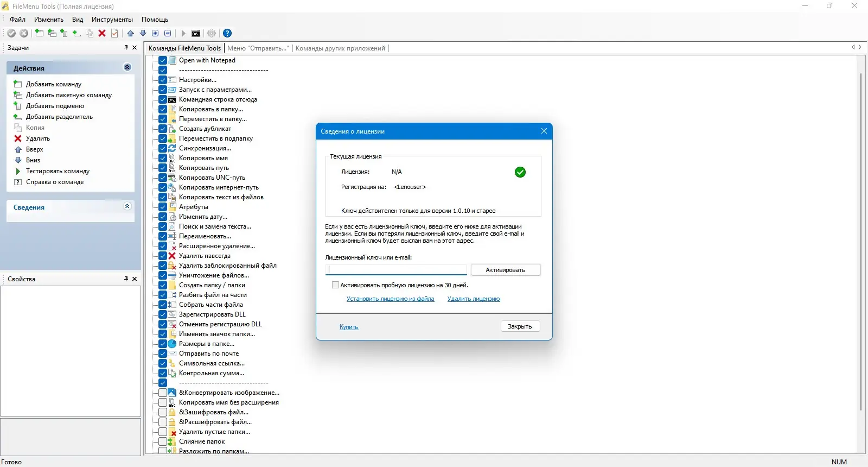Screen dimensions: 868x467
Task: Open the Помощь menu
Action: pyautogui.click(x=155, y=20)
